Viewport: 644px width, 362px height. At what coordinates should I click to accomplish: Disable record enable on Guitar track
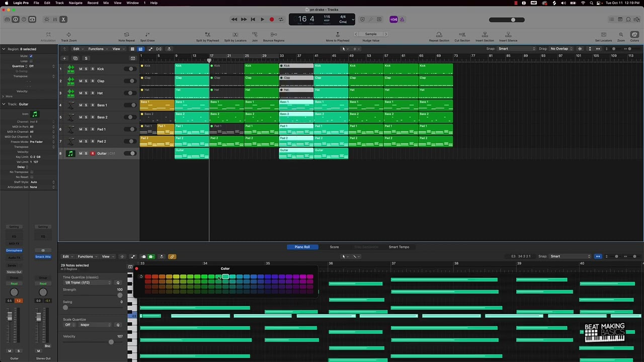[93, 153]
